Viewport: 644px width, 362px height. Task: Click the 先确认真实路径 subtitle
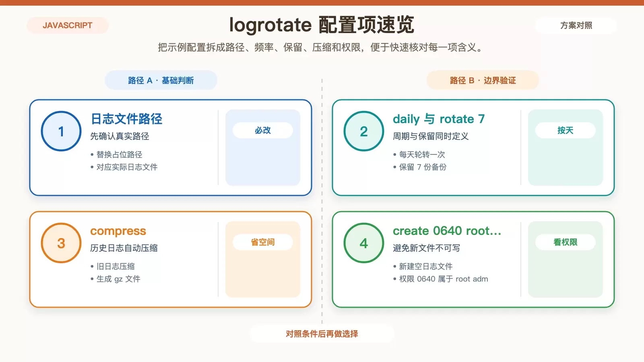pos(120,136)
